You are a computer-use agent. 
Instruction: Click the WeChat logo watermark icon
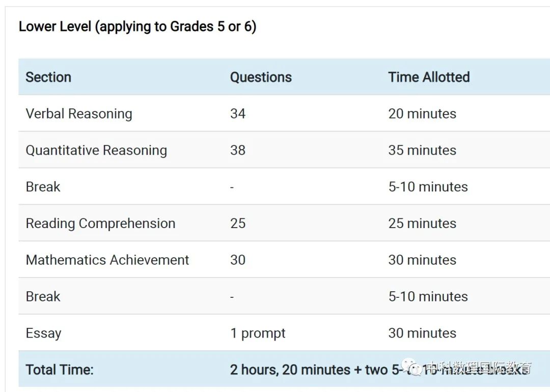412,367
